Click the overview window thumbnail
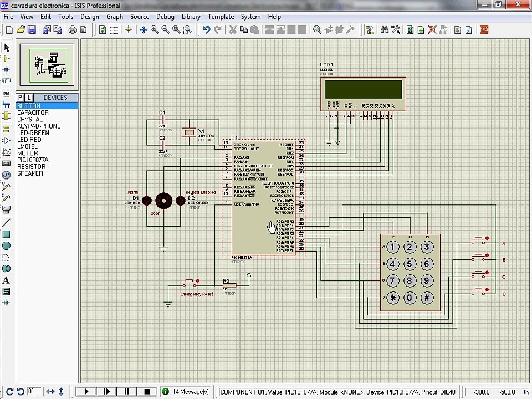Image resolution: width=532 pixels, height=399 pixels. pyautogui.click(x=47, y=65)
